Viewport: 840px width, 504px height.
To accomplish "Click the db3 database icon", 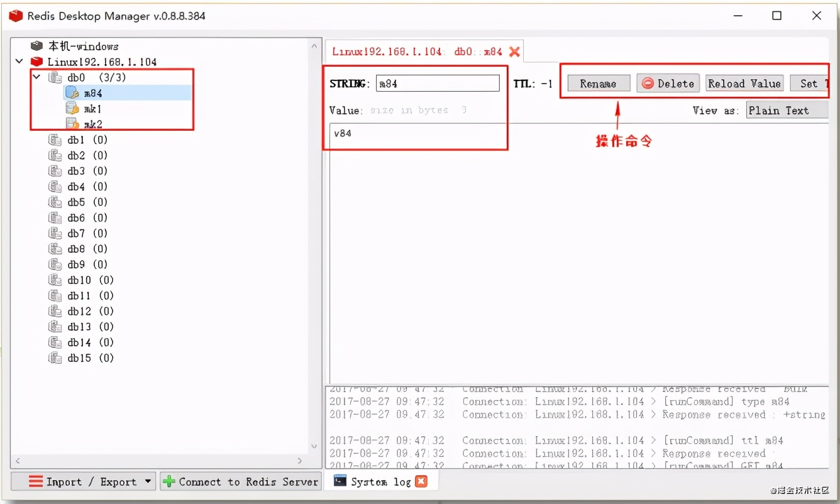I will point(55,171).
